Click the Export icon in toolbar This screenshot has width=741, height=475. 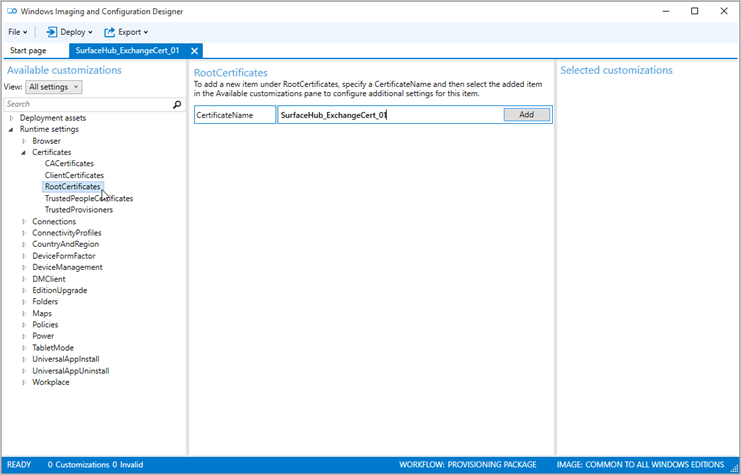pyautogui.click(x=110, y=32)
